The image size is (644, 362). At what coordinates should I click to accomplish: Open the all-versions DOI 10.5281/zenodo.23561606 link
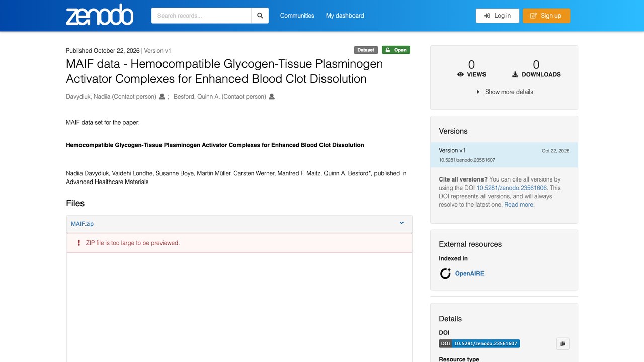pos(512,188)
